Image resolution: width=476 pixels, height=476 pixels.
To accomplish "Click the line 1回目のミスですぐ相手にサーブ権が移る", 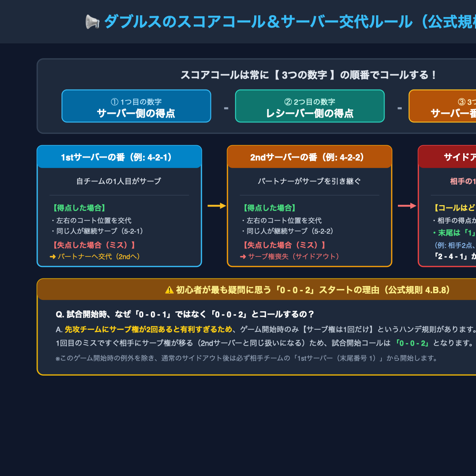I will [124, 343].
